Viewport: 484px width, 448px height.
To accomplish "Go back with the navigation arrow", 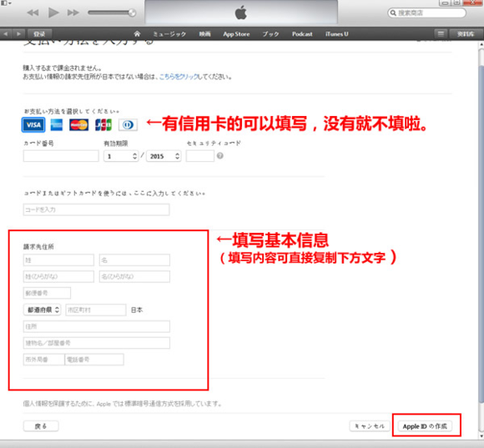I will [6, 33].
